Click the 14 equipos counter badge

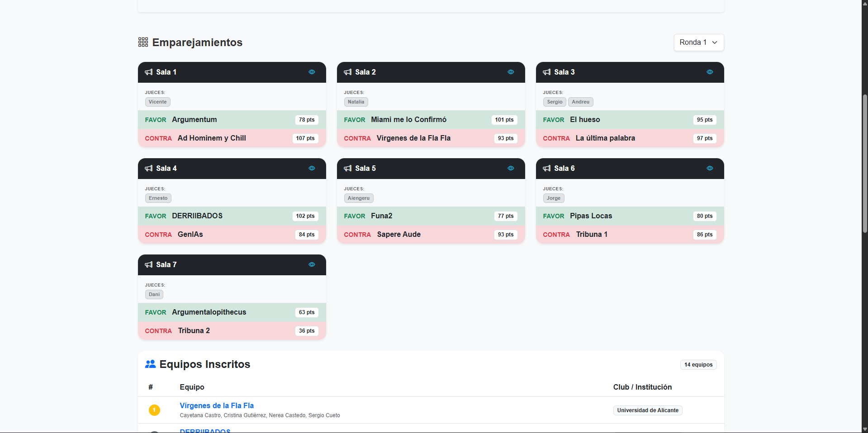(x=698, y=365)
